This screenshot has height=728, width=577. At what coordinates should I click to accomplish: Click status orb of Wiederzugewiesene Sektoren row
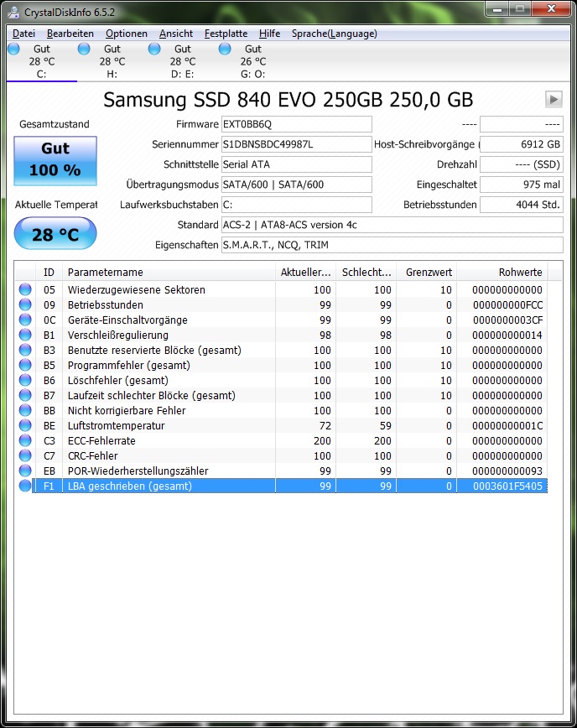[x=25, y=289]
